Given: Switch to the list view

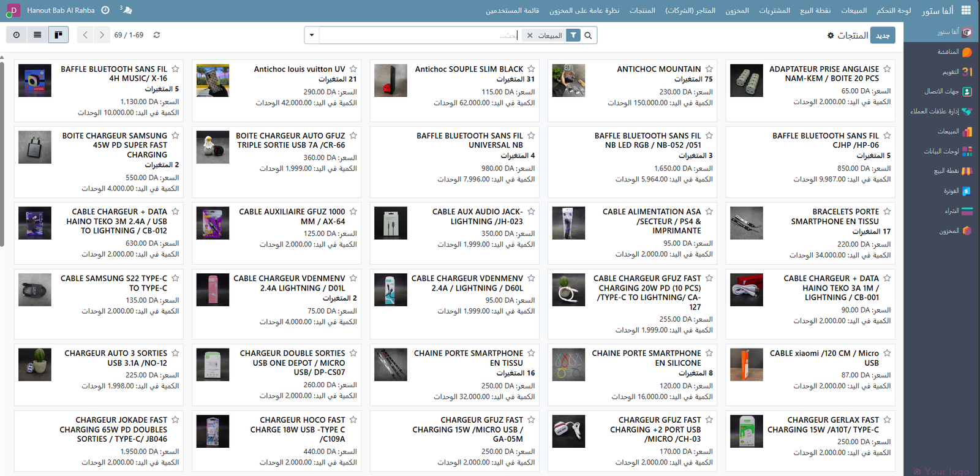Looking at the screenshot, I should click(37, 35).
